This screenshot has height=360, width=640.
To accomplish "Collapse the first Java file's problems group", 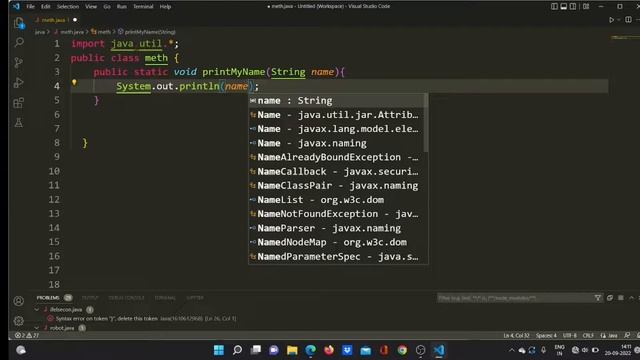I will point(37,310).
